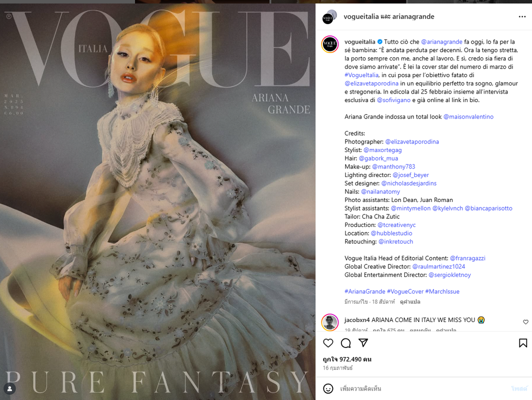
Task: Open the emoji picker smiley icon
Action: click(328, 388)
